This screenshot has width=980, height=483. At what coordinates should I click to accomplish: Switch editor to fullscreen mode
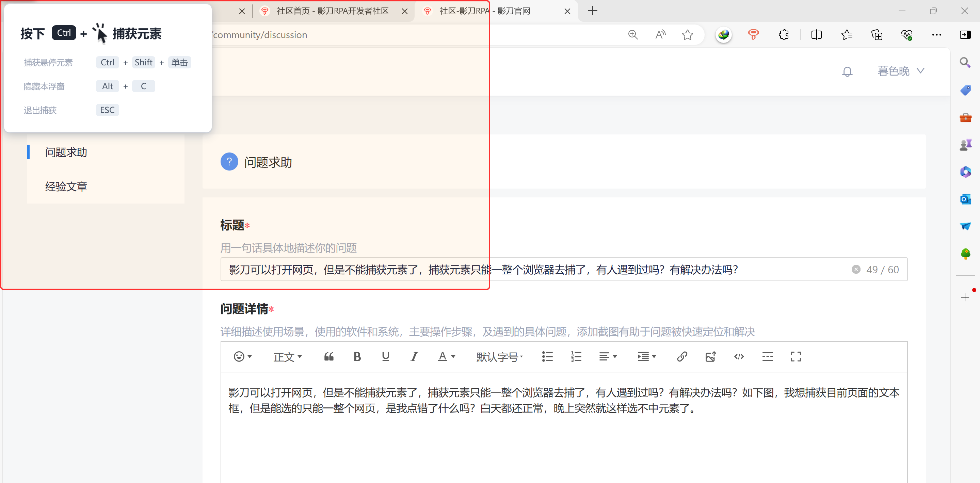(796, 356)
